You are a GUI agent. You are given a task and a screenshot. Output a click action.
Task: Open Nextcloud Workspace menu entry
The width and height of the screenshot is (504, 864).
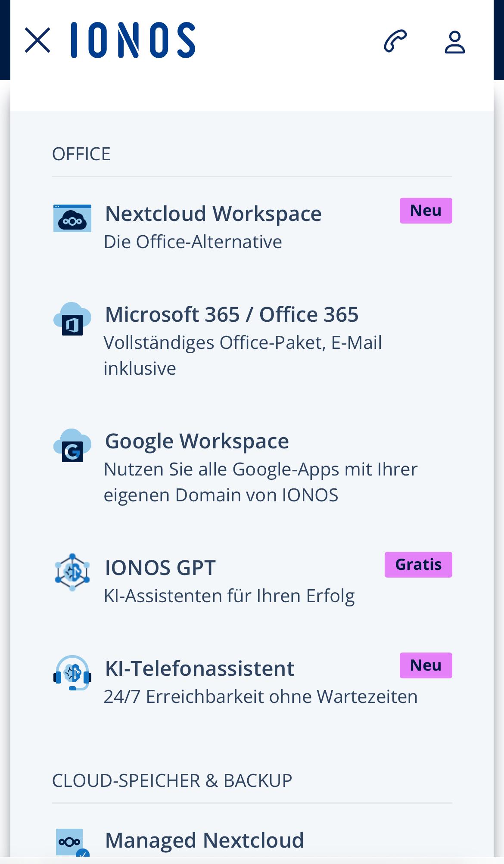coord(213,214)
